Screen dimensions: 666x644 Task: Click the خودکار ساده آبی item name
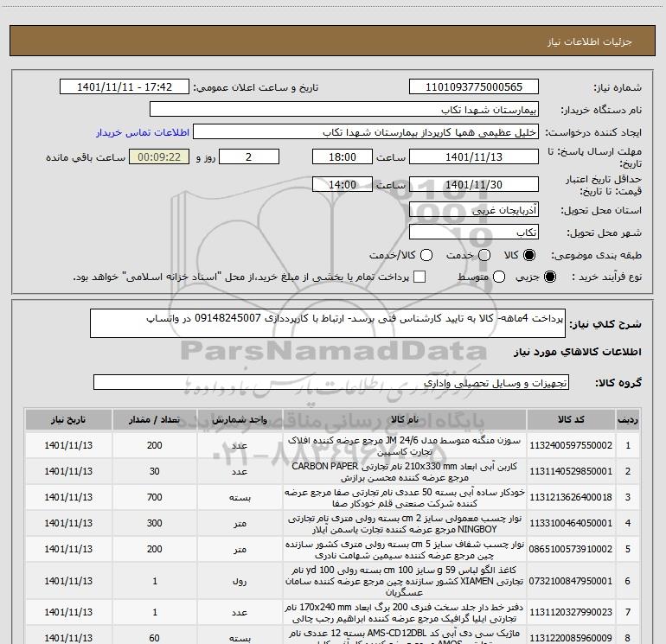click(x=405, y=498)
